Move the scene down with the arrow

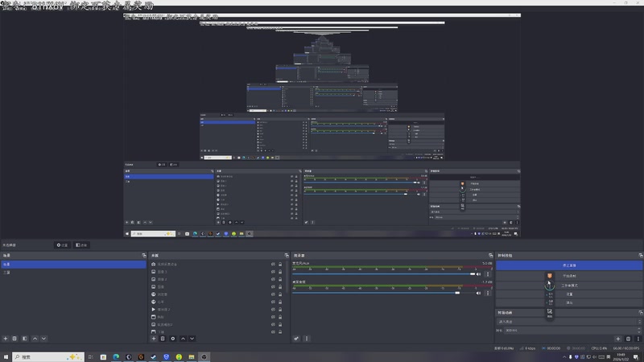pos(44,339)
